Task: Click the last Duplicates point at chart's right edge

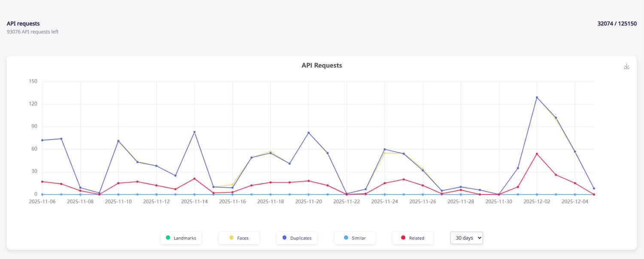Action: coord(594,189)
